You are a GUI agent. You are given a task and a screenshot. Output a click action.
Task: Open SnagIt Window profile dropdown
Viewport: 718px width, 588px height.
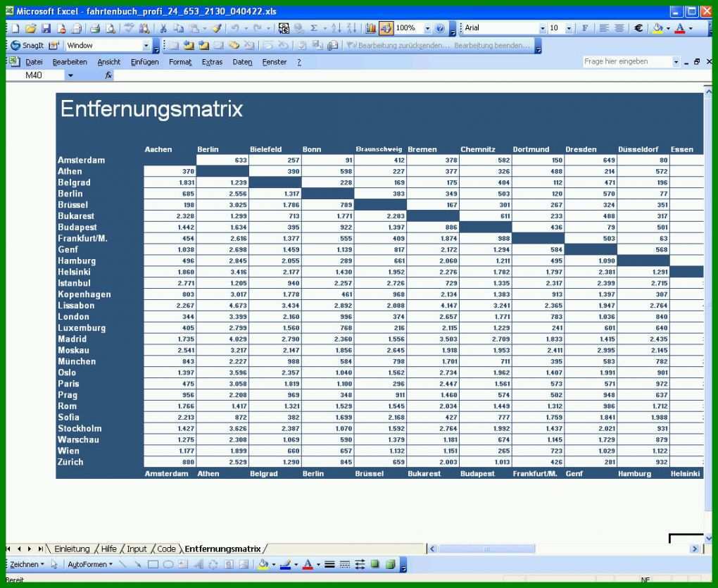(146, 45)
